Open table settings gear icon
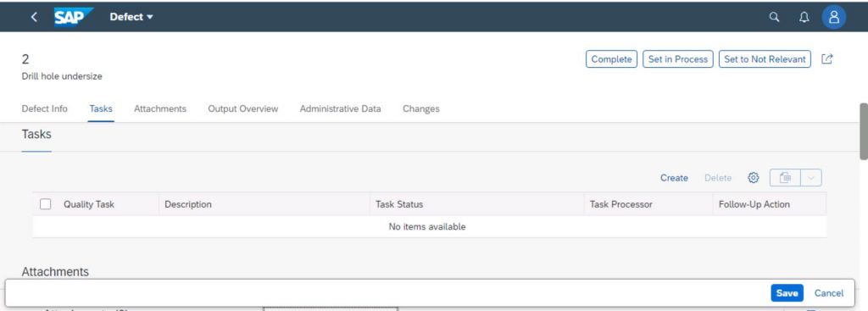The width and height of the screenshot is (868, 311). point(753,178)
